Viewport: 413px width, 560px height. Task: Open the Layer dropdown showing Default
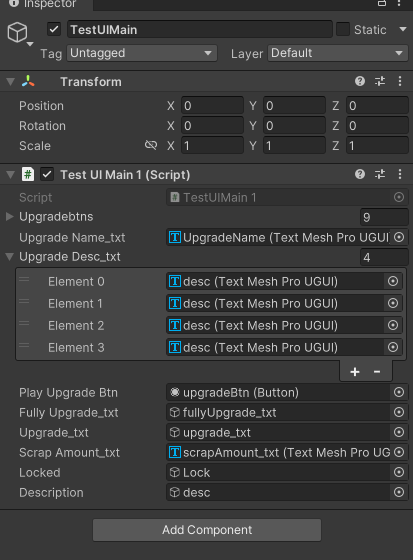338,53
